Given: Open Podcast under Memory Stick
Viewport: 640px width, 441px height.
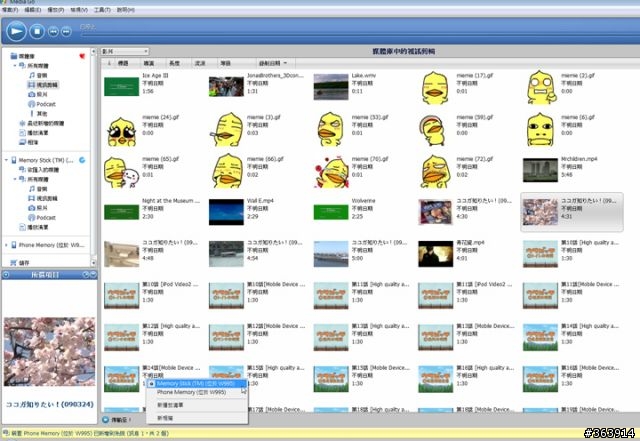Looking at the screenshot, I should click(x=41, y=218).
